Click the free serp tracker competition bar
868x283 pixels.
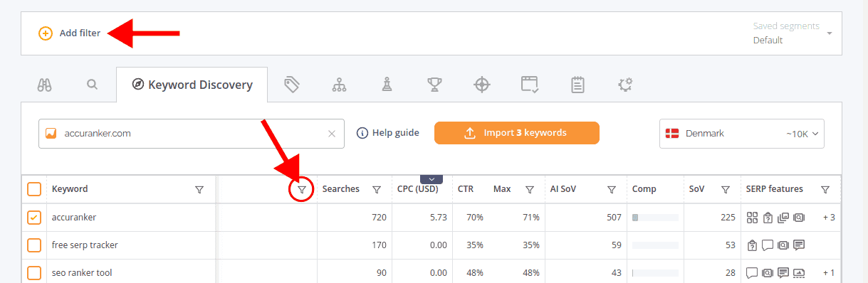coord(655,245)
